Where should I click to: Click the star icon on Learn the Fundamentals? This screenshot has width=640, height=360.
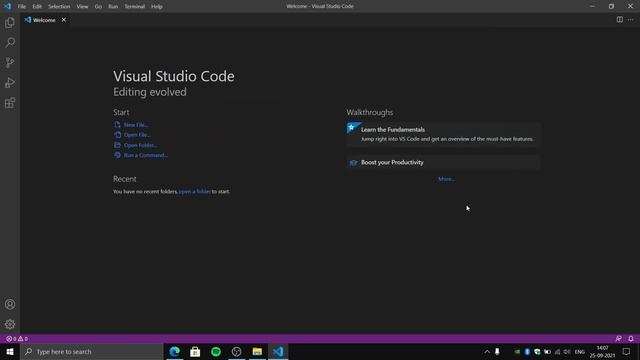click(351, 128)
